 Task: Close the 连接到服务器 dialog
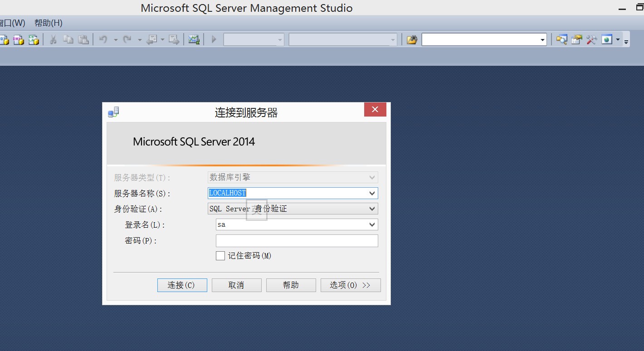click(x=375, y=110)
